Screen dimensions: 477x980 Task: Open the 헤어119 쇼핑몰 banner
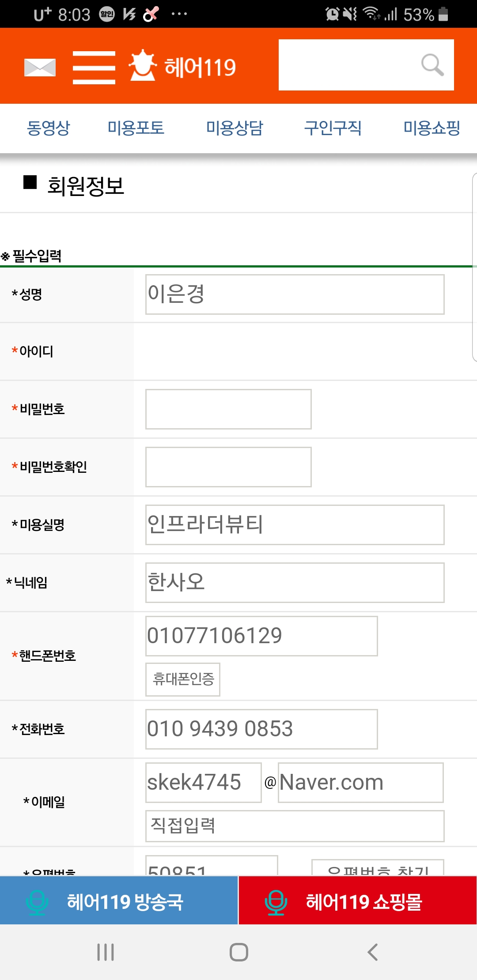tap(358, 901)
